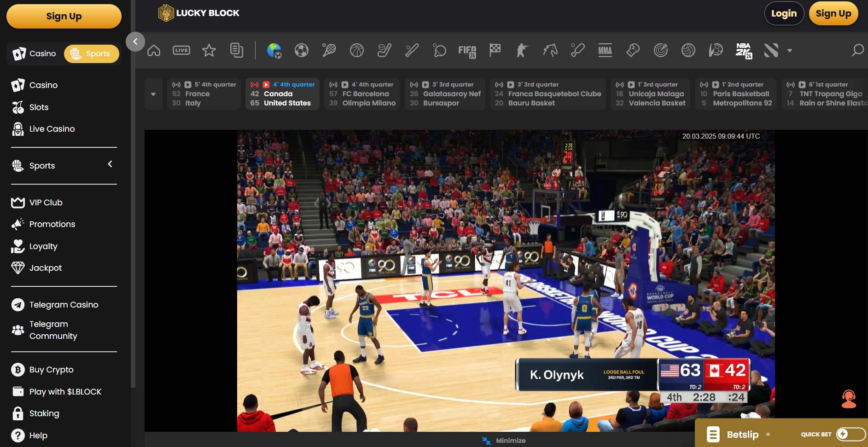Select the basketball sport icon
This screenshot has width=868, height=447.
(357, 50)
